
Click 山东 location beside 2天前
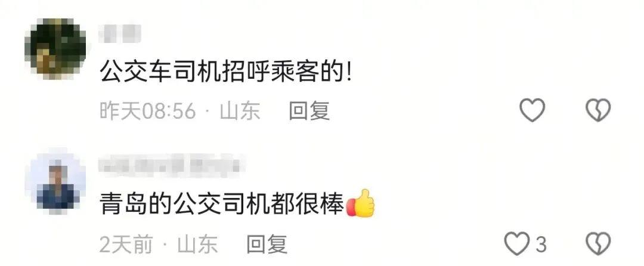[x=197, y=245]
